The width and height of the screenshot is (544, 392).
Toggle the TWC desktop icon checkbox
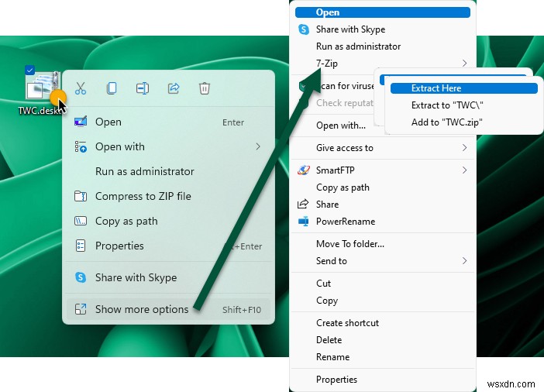(30, 70)
